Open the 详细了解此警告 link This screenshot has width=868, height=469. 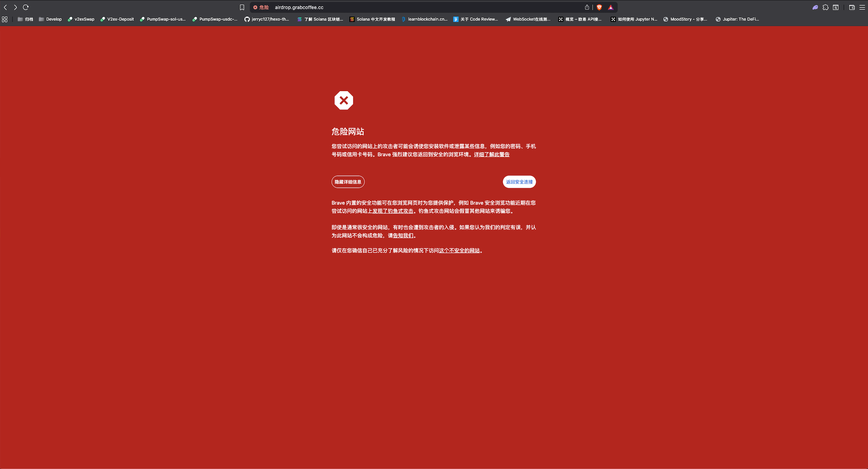pos(491,154)
